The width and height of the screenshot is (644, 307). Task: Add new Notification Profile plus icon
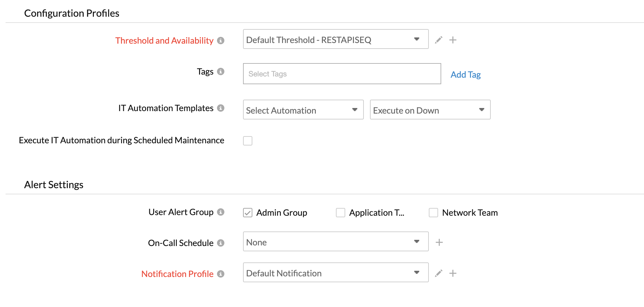tap(453, 273)
